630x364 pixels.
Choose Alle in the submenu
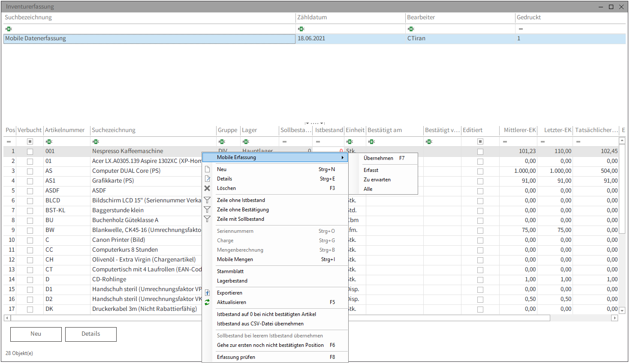click(368, 189)
